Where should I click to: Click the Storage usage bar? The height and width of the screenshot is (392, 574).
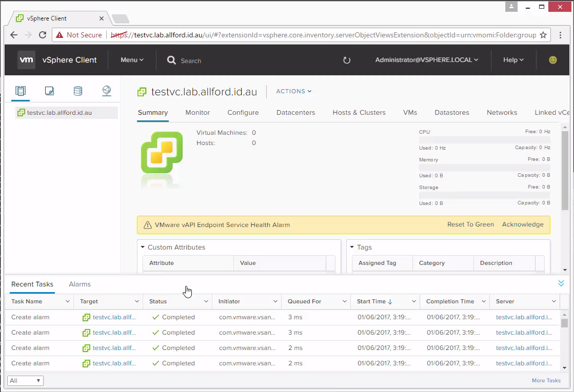click(x=485, y=195)
